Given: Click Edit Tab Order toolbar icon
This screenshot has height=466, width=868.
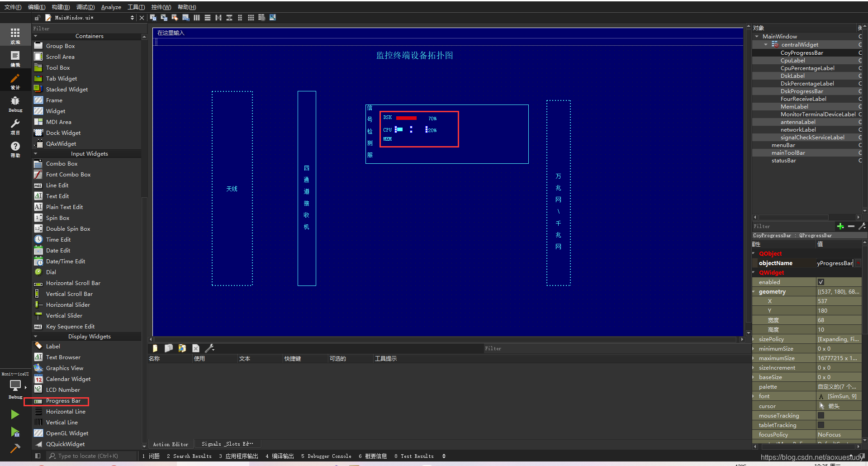Looking at the screenshot, I should 185,18.
